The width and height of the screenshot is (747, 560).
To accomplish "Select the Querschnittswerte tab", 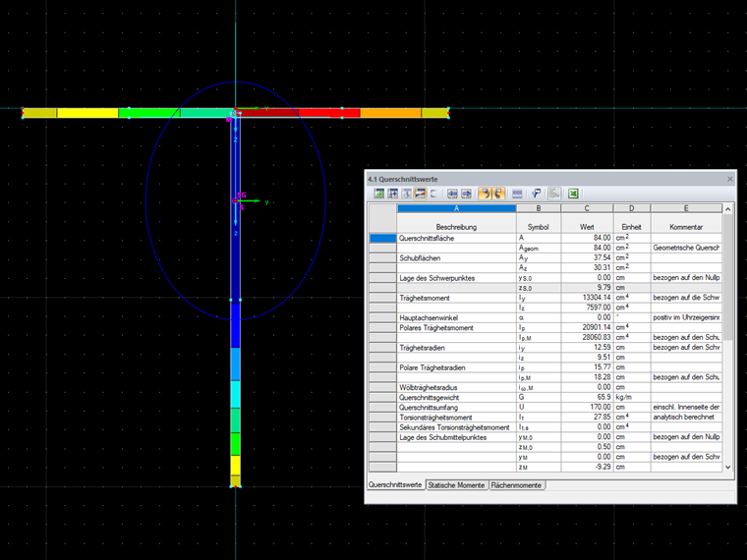I will 395,485.
